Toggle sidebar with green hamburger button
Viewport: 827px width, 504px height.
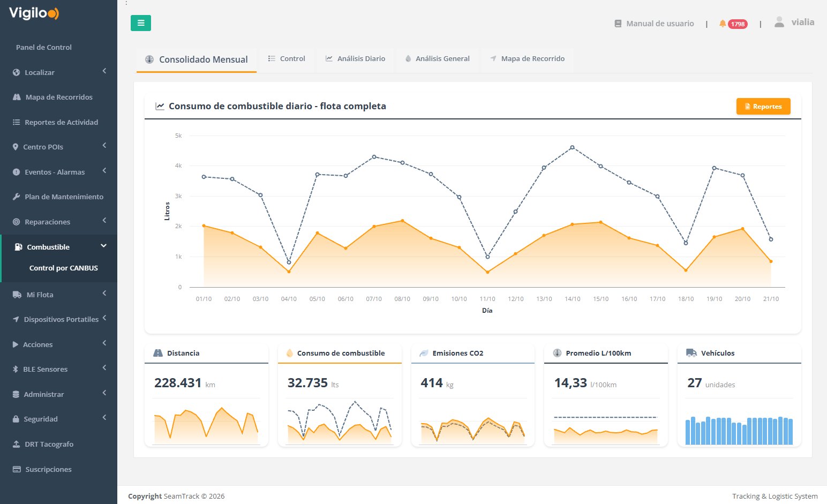(141, 23)
